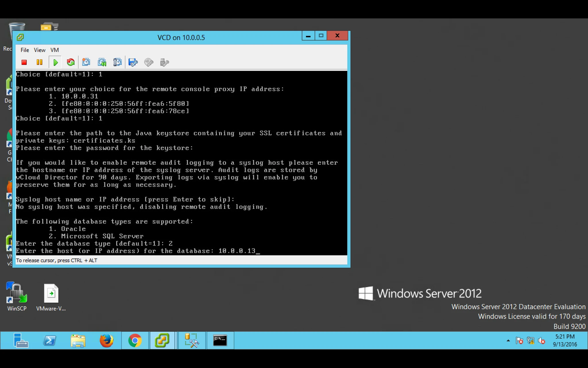Revert to snapshot toolbar icon
Viewport: 588px width, 368px height.
click(x=102, y=62)
